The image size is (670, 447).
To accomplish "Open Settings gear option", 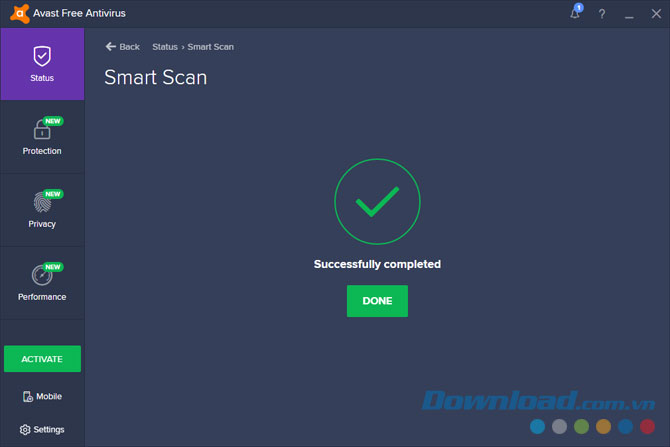I will pyautogui.click(x=42, y=429).
